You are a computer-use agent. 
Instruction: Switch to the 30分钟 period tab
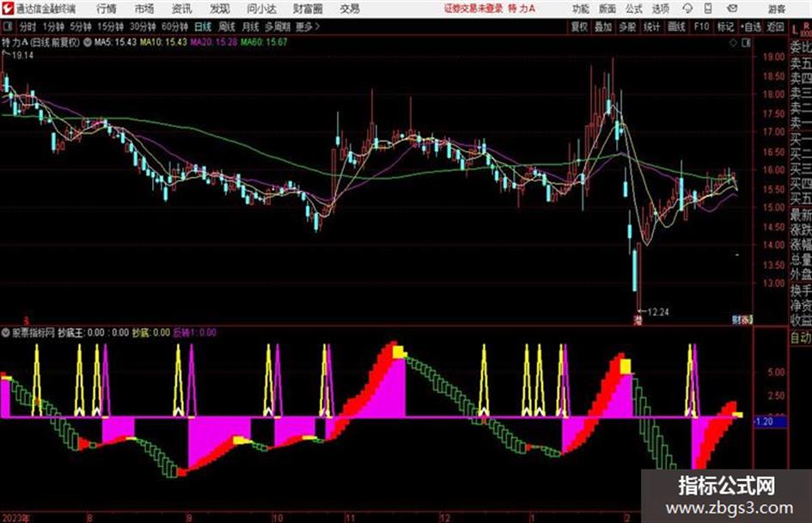click(143, 27)
